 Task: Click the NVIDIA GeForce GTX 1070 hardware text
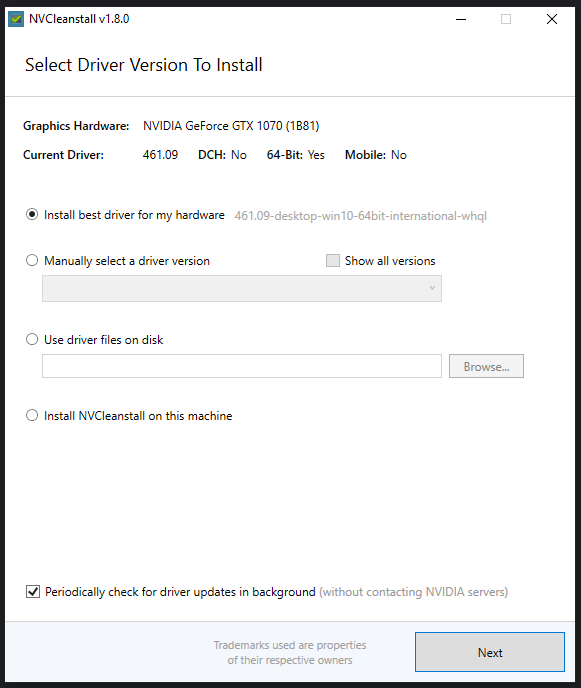click(231, 126)
